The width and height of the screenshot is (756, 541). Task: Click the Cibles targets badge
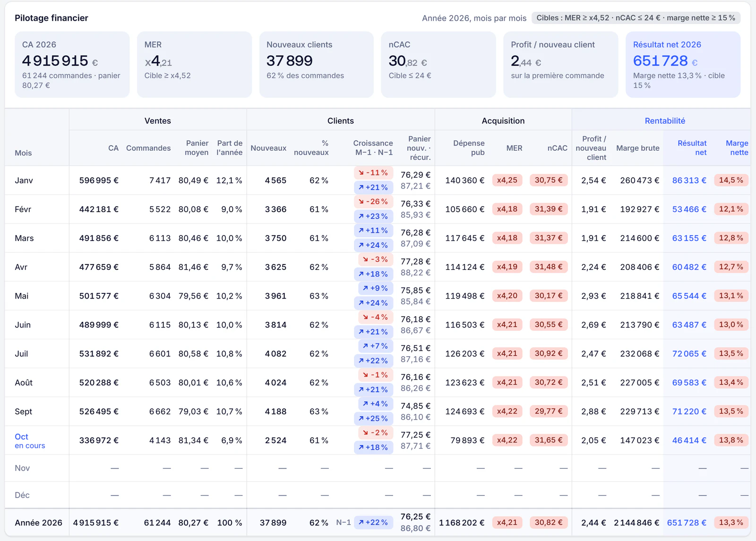[636, 18]
